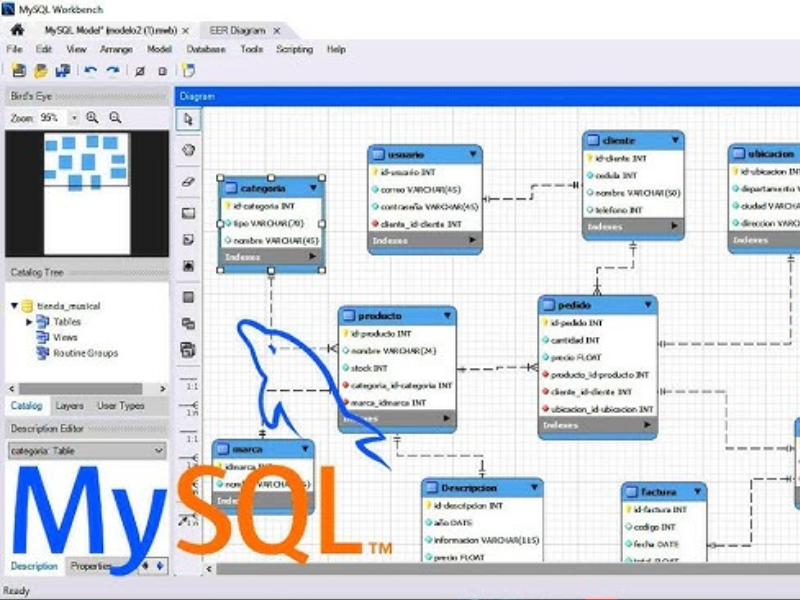Open the Database menu
The width and height of the screenshot is (800, 600).
point(206,49)
